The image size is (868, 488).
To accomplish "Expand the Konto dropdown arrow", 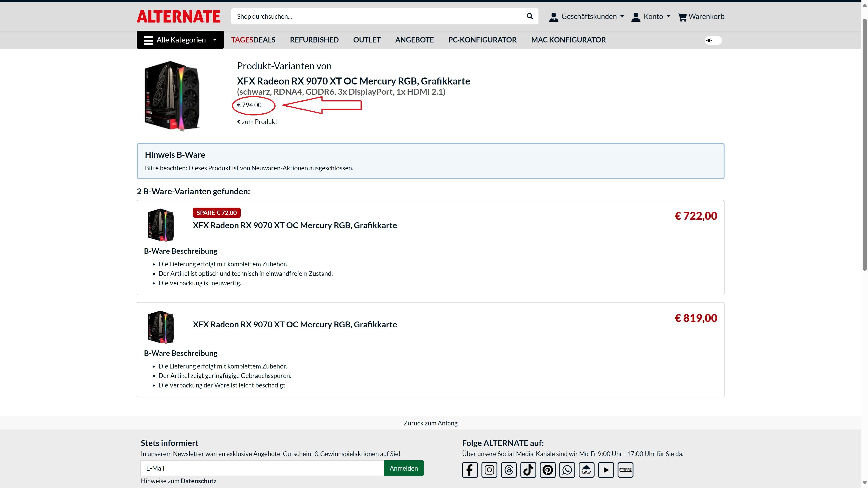I will coord(669,16).
